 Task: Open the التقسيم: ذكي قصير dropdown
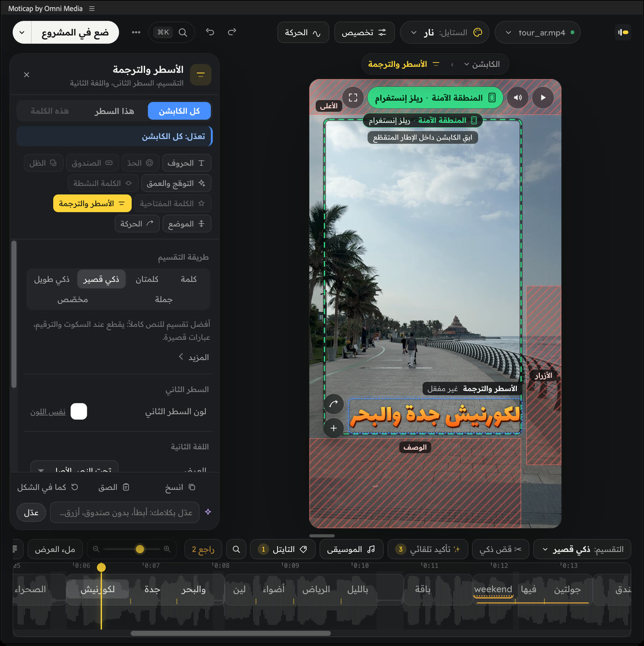[x=582, y=549]
